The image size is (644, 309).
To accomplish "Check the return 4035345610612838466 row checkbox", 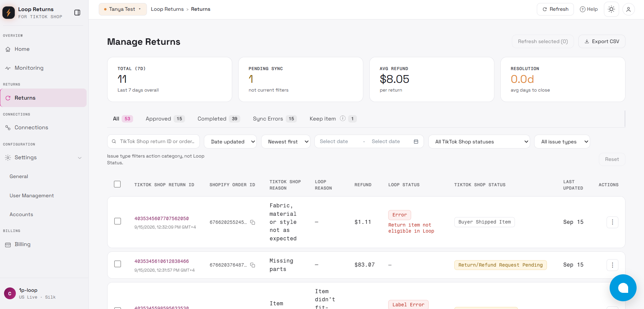I will click(118, 264).
